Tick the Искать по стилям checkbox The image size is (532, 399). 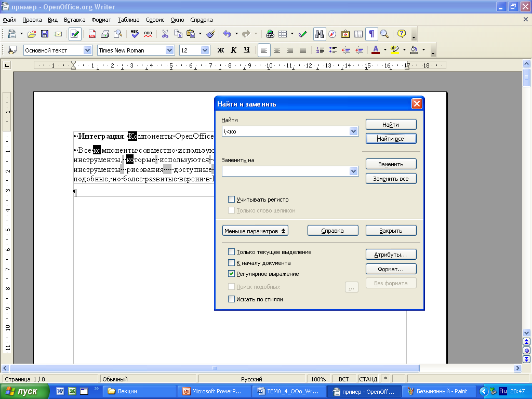(231, 299)
